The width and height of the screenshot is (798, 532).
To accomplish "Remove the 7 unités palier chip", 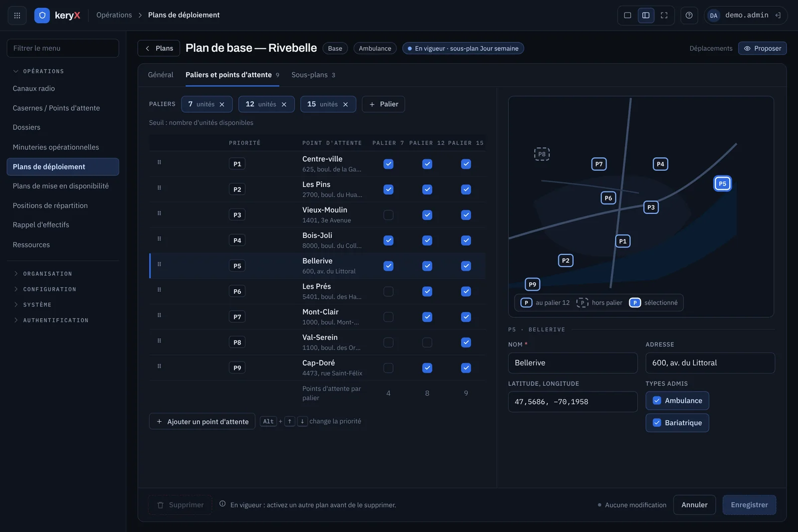I will [222, 104].
